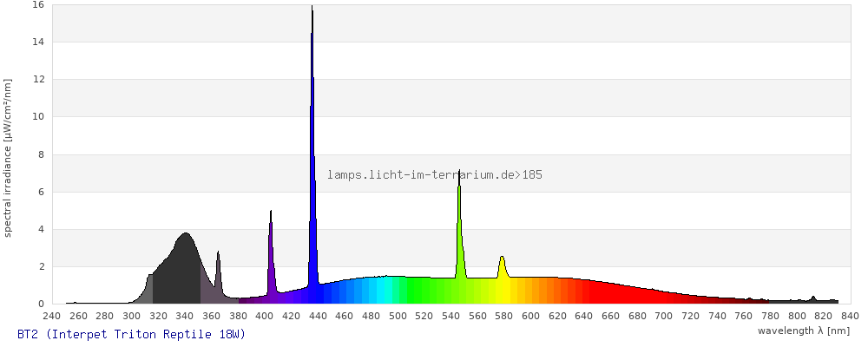Click the spectral irradiance y-axis label
Screen dimensions: 868x347
(x=8, y=157)
